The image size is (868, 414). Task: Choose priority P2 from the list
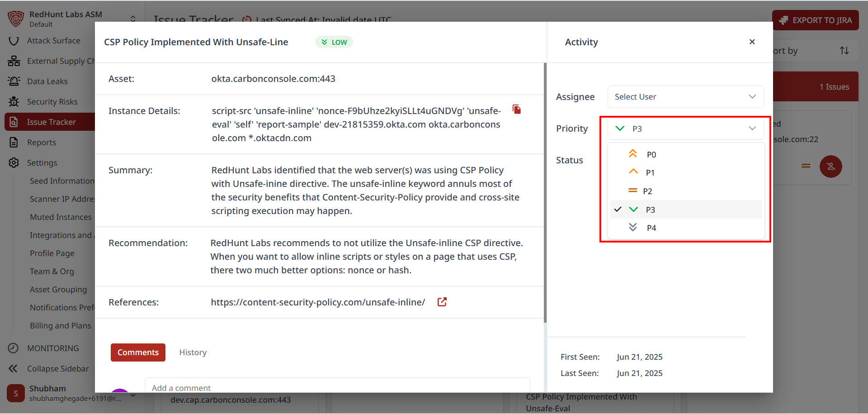coord(686,191)
